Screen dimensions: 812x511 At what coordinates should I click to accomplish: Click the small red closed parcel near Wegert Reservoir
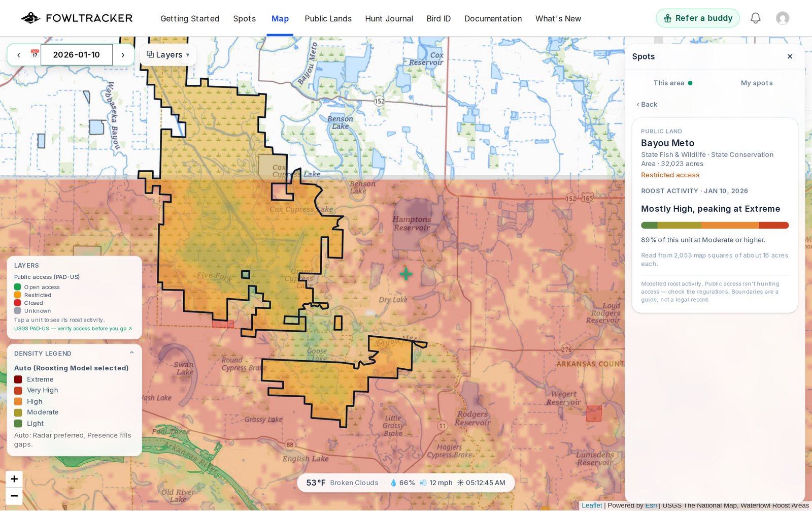[x=594, y=413]
